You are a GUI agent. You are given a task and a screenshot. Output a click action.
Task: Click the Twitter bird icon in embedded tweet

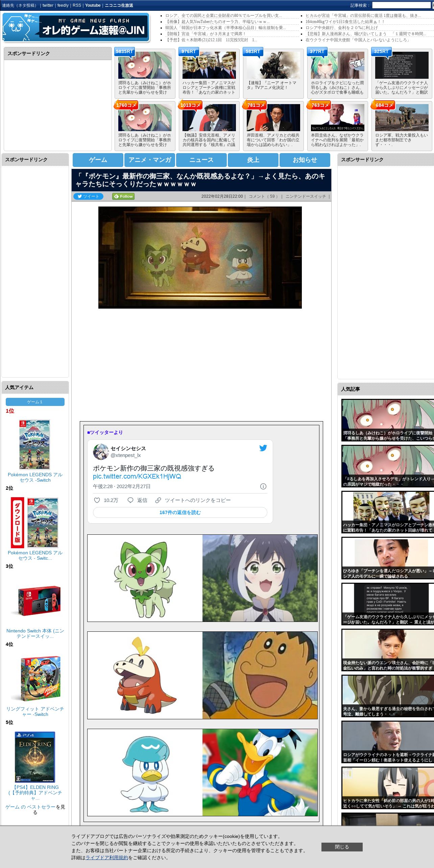263,448
